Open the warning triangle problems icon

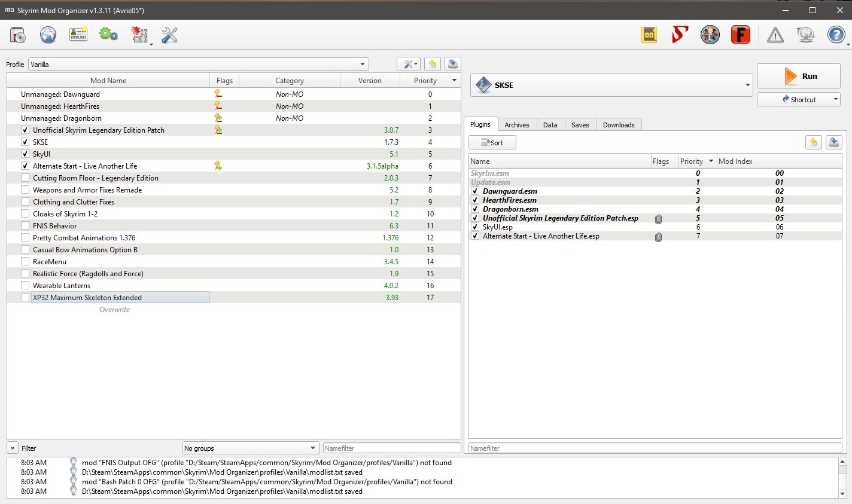point(775,35)
